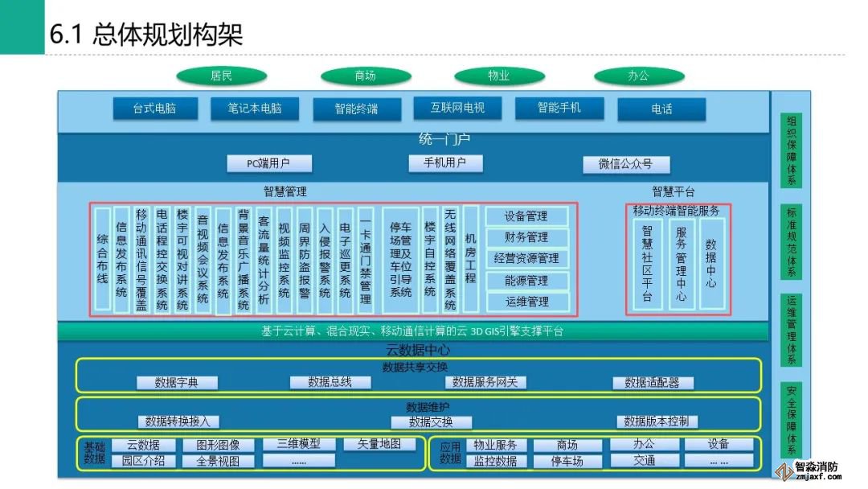Click the 智能手机 box
Image resolution: width=868 pixels, height=489 pixels.
coord(559,108)
